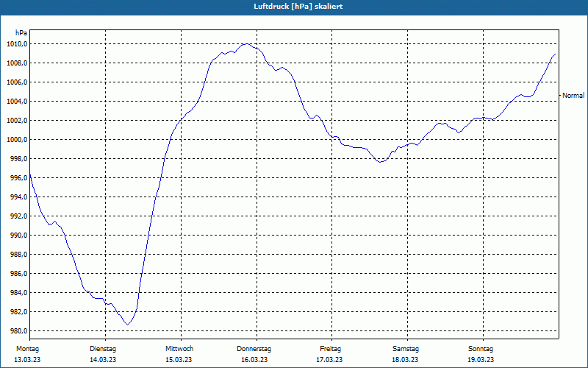Image resolution: width=588 pixels, height=368 pixels.
Task: Click the date '14.03.23'
Action: [103, 360]
